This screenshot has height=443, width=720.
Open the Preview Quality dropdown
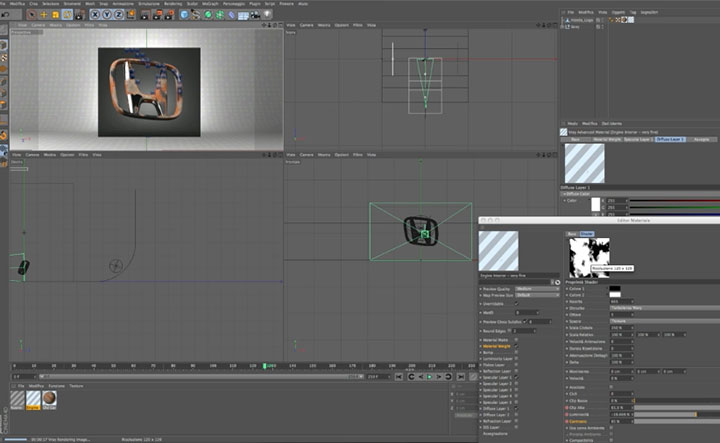537,289
